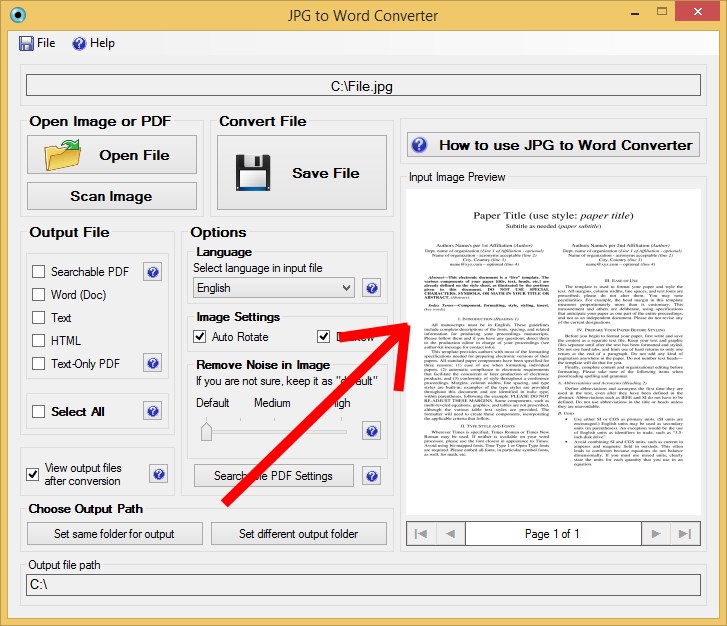The width and height of the screenshot is (727, 626).
Task: Click help icon beside Searchable PDF option
Action: click(x=153, y=272)
